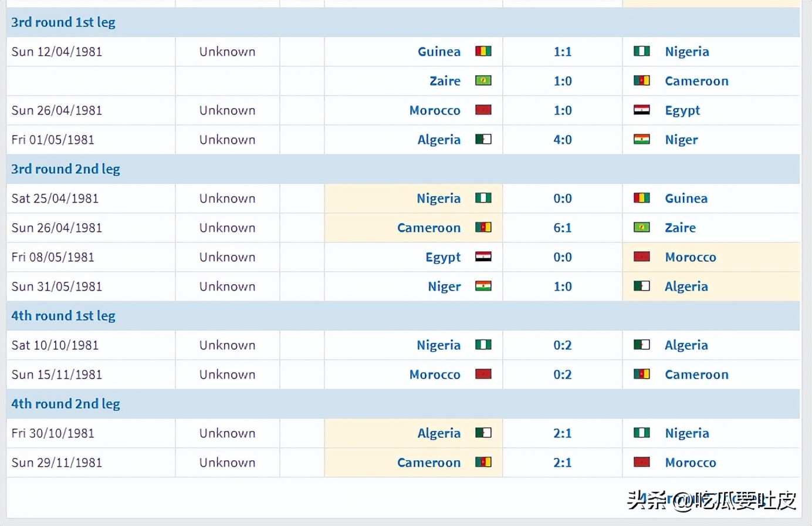Click Guinea flag icon in 12/04/1981 match
The image size is (812, 526).
click(483, 51)
